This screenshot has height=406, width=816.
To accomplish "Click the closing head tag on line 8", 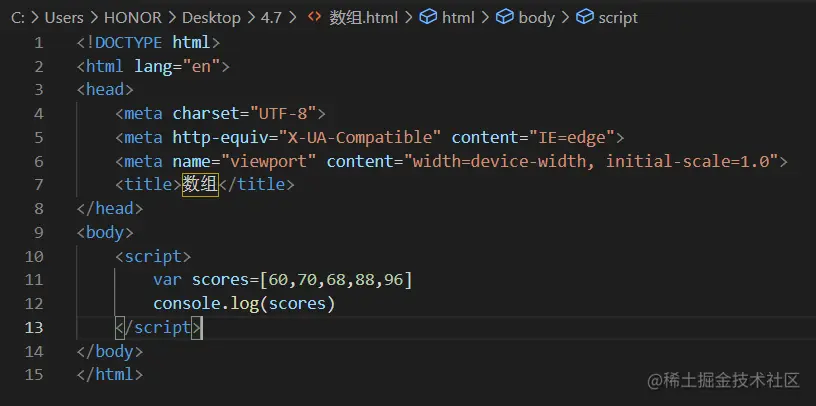I will pyautogui.click(x=110, y=209).
